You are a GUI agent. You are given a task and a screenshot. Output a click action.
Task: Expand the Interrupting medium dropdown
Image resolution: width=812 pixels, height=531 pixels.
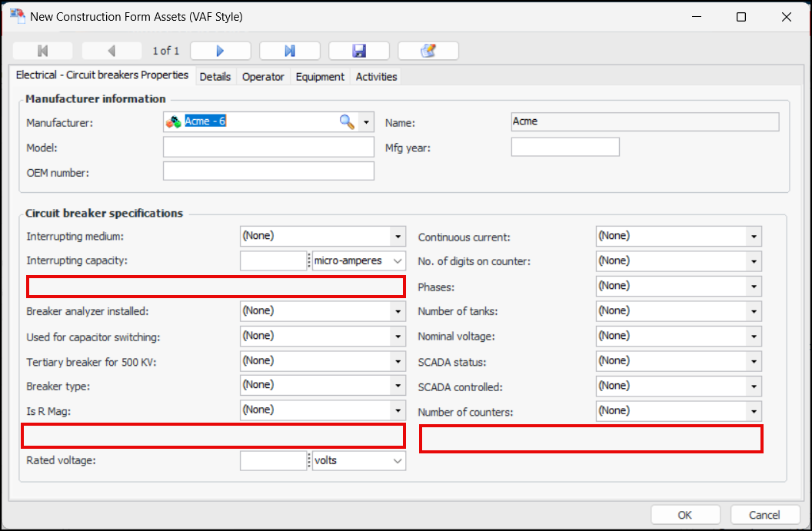(x=398, y=237)
